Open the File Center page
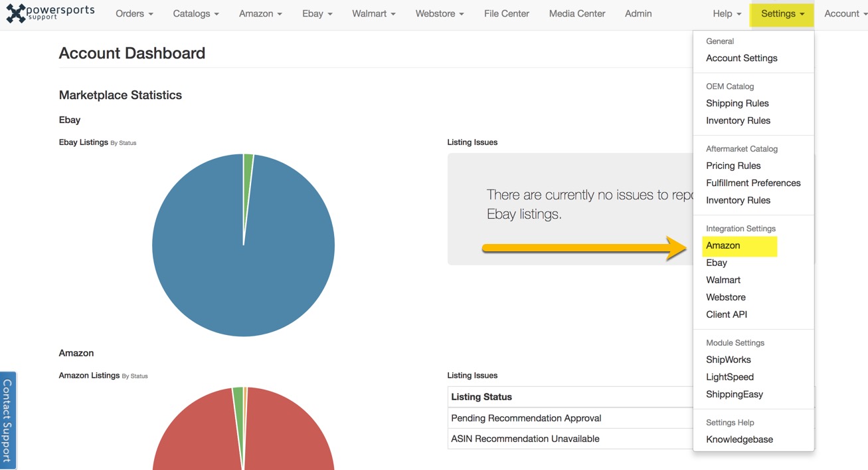The image size is (868, 470). point(507,13)
